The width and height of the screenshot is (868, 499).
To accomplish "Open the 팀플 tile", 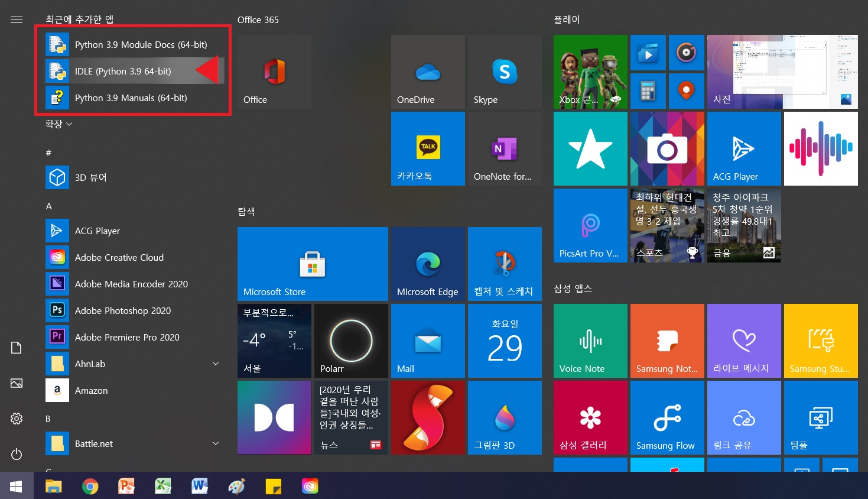I will (821, 417).
